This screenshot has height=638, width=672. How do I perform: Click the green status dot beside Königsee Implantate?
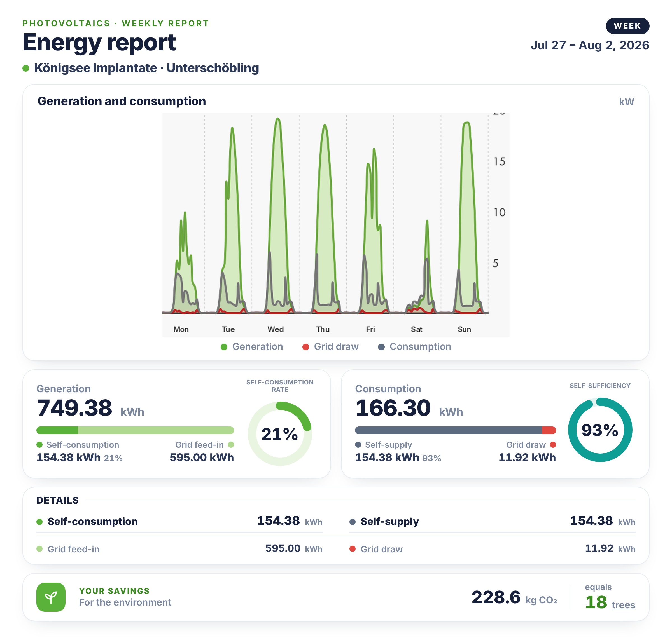(26, 68)
